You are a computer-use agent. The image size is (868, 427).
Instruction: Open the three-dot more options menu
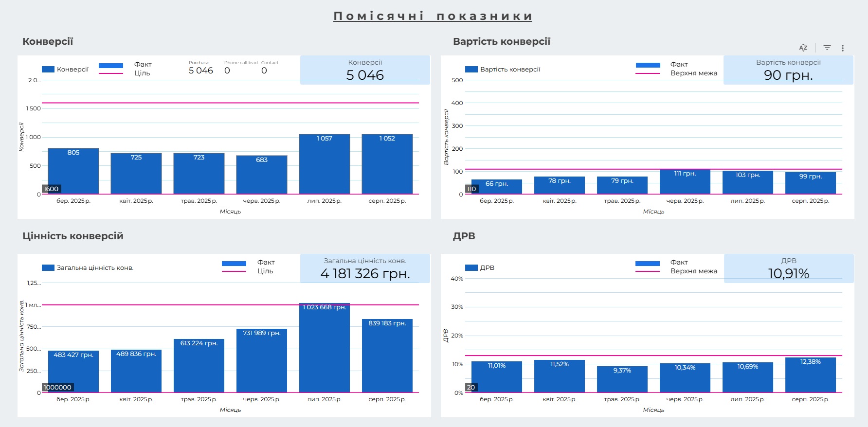843,48
